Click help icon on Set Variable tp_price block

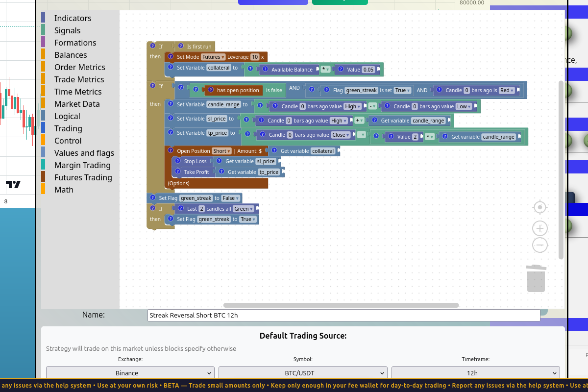click(171, 132)
